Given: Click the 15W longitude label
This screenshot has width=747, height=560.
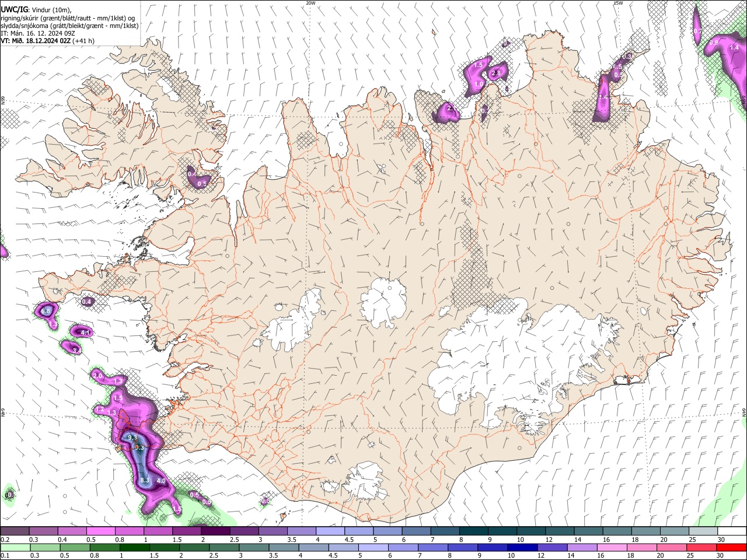Looking at the screenshot, I should point(618,3).
